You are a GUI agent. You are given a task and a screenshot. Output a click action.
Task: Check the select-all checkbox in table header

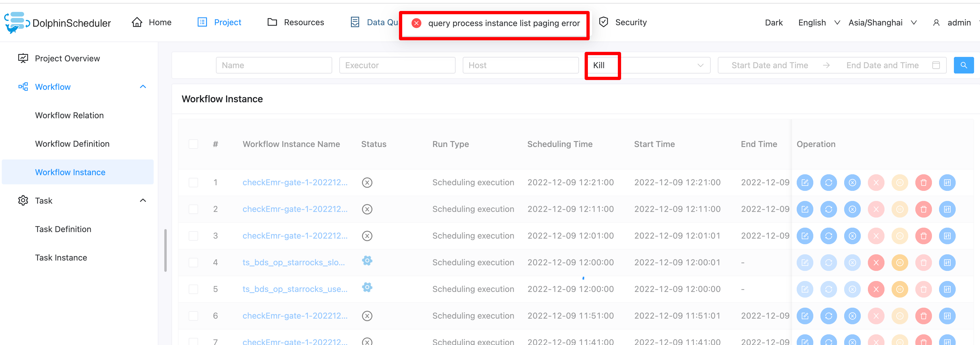click(194, 144)
